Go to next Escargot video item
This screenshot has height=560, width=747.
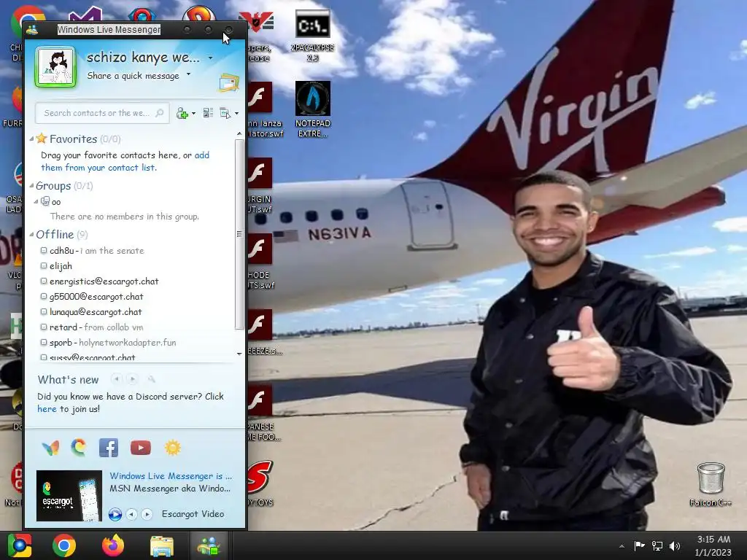(x=147, y=514)
